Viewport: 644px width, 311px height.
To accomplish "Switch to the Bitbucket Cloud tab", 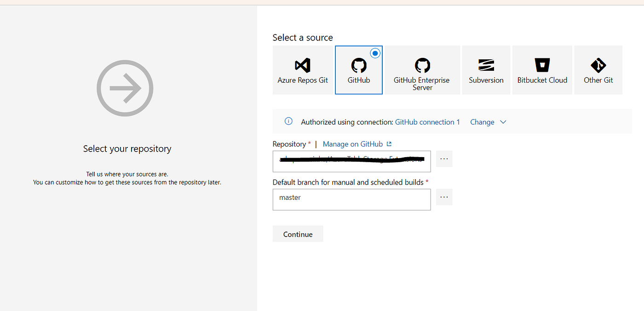I will point(542,70).
